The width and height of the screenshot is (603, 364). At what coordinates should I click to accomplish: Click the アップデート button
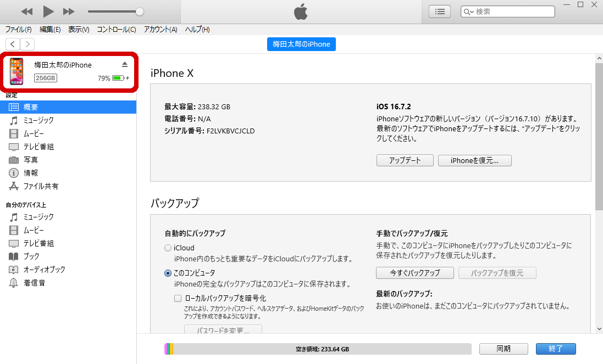pos(405,160)
